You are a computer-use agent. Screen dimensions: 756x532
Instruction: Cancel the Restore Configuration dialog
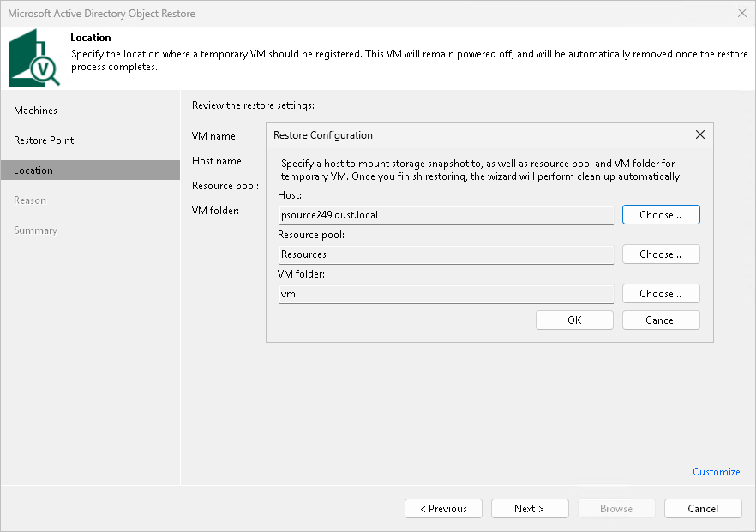coord(661,320)
